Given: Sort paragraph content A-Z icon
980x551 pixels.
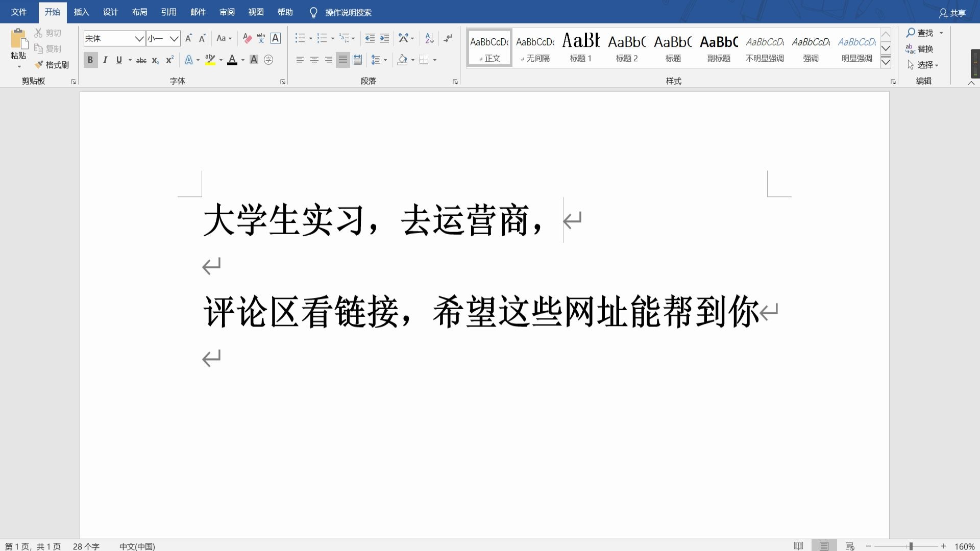Looking at the screenshot, I should point(429,38).
